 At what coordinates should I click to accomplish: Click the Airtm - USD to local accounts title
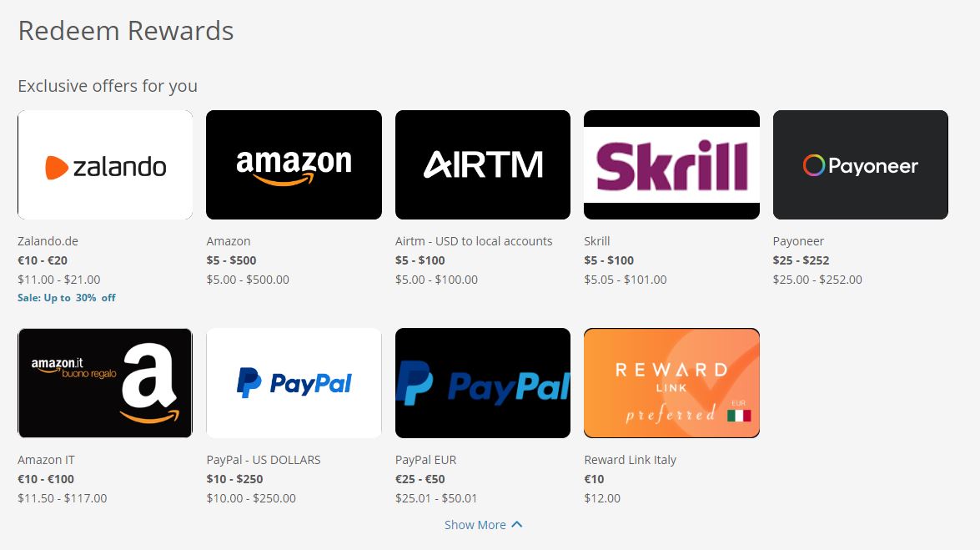coord(474,241)
